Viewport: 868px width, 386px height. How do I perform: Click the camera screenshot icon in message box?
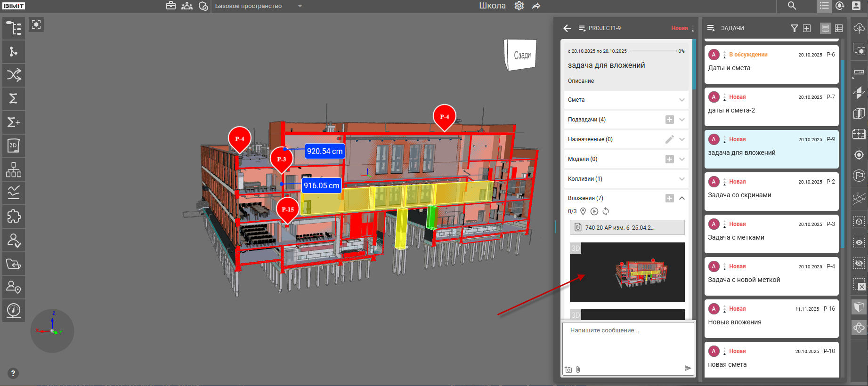click(568, 370)
